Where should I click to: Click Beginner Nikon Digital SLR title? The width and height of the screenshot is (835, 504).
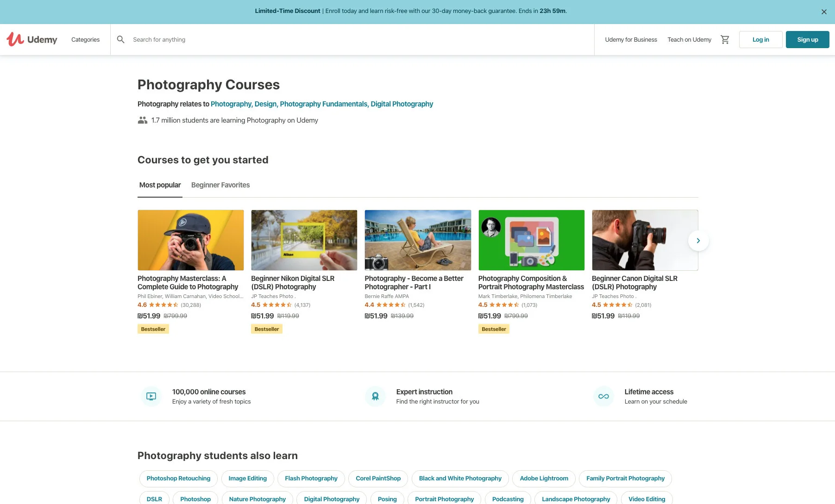(293, 282)
